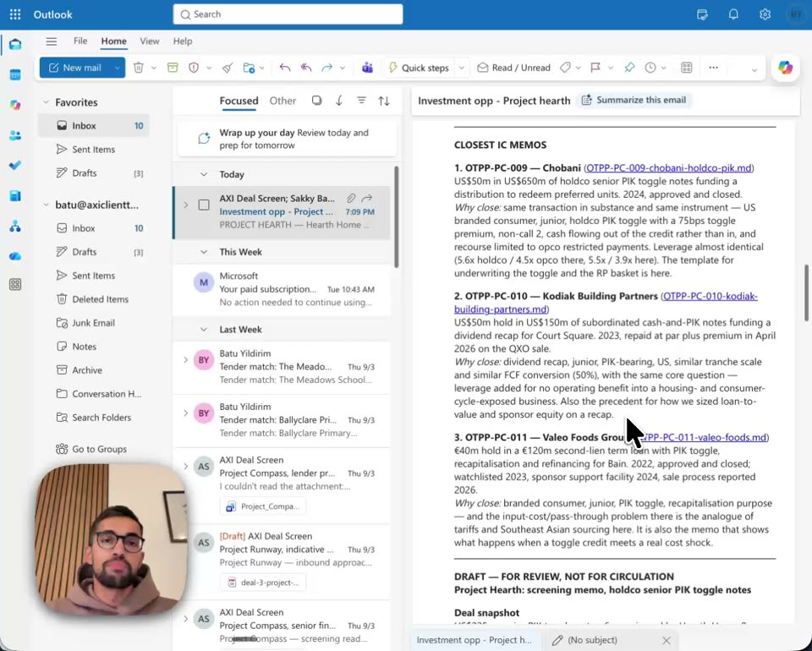Screen dimensions: 812x651
Task: Collapse the Last Week message group
Action: pos(204,329)
